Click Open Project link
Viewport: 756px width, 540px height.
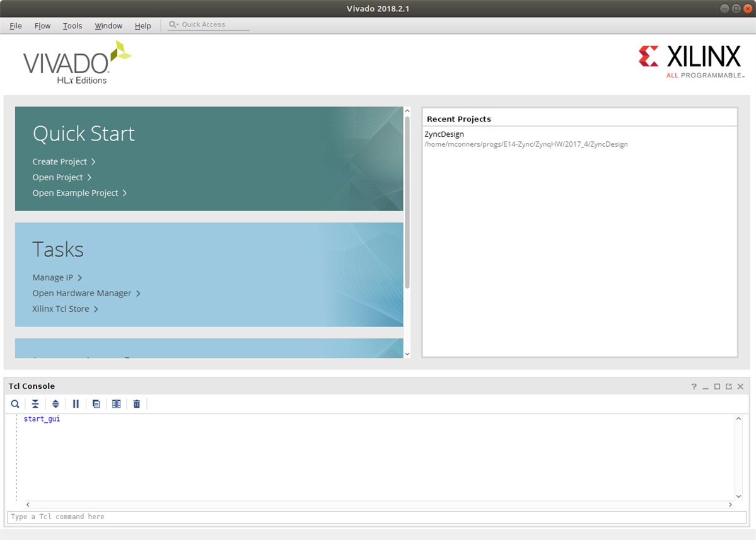pyautogui.click(x=57, y=177)
